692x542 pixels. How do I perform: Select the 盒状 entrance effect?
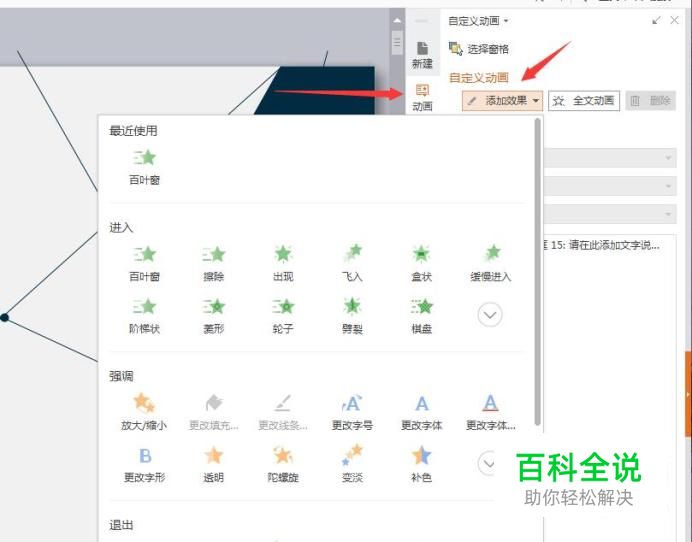(x=421, y=263)
